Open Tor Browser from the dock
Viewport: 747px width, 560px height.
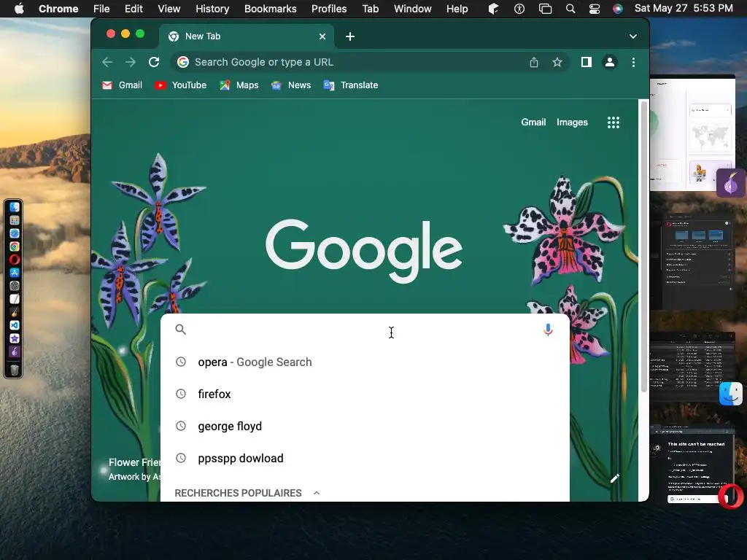click(15, 351)
